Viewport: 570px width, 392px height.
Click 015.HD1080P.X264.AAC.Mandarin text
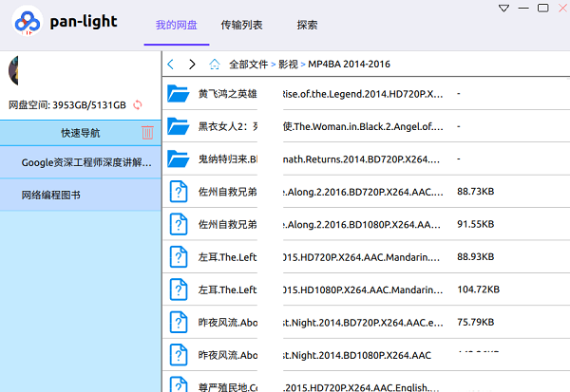click(363, 289)
